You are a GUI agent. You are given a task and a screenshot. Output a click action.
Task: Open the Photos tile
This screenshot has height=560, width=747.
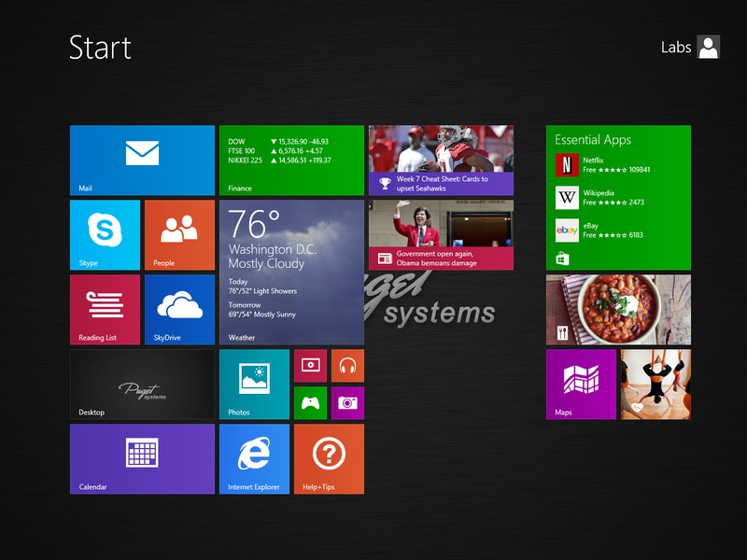pyautogui.click(x=254, y=384)
